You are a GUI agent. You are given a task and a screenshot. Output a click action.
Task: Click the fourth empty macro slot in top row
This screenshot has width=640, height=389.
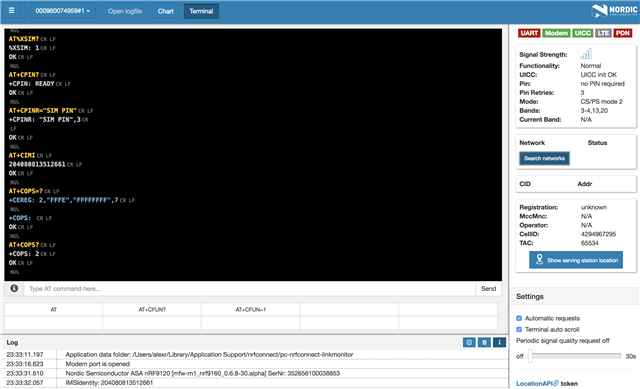(x=349, y=309)
